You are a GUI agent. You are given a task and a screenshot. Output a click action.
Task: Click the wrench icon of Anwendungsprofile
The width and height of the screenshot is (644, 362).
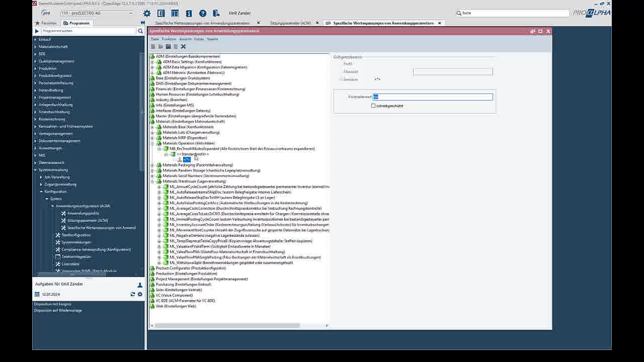point(63,213)
